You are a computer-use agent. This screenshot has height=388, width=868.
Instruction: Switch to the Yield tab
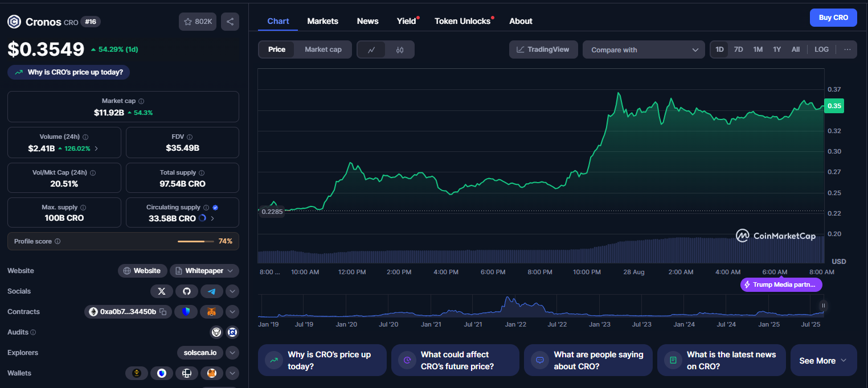(x=407, y=21)
